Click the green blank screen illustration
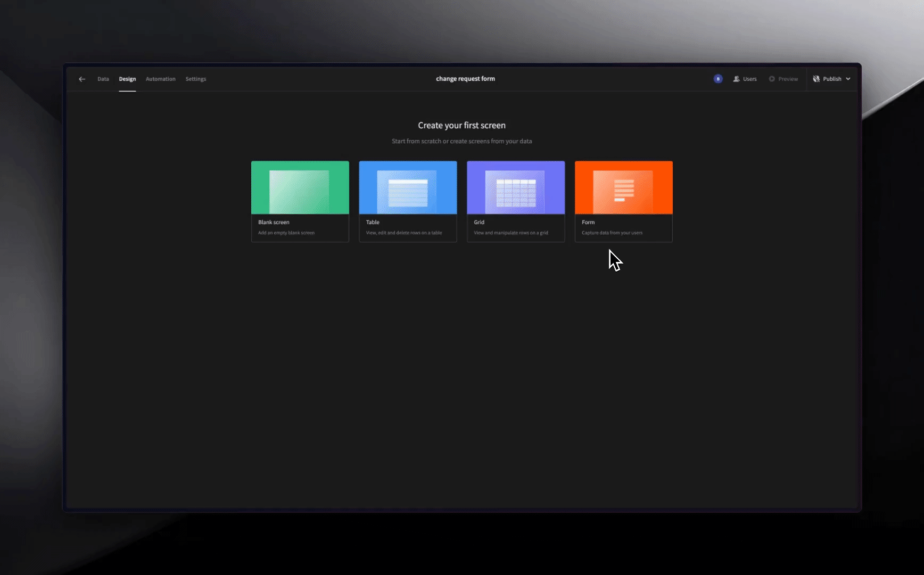The height and width of the screenshot is (575, 924). click(x=300, y=187)
